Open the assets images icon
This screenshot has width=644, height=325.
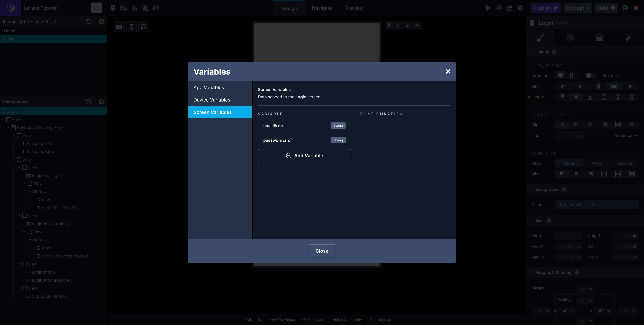156,8
